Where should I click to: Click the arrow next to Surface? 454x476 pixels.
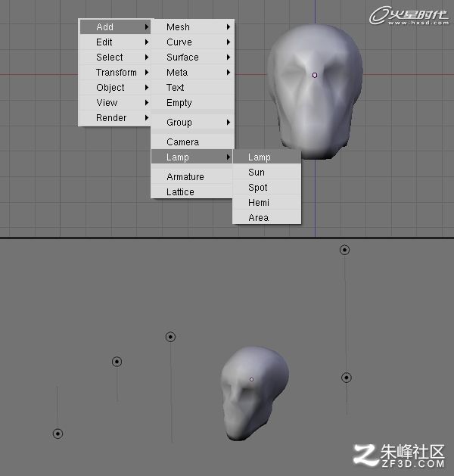coord(229,58)
